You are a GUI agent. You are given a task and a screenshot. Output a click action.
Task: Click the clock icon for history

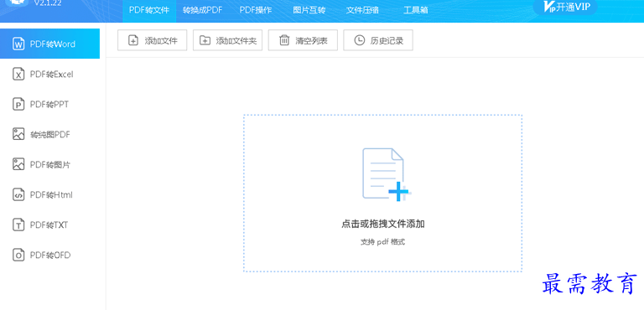pyautogui.click(x=360, y=40)
